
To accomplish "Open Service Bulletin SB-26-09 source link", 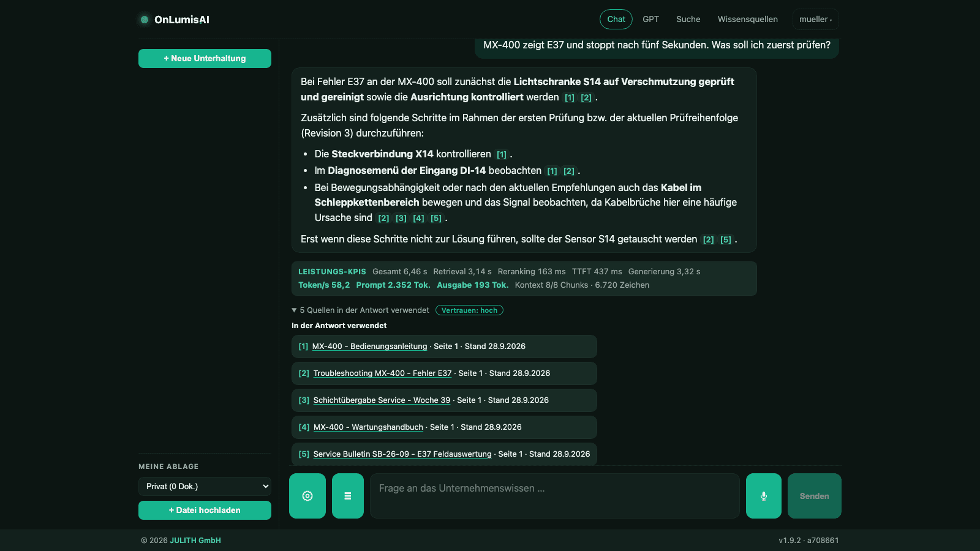I will 402,454.
